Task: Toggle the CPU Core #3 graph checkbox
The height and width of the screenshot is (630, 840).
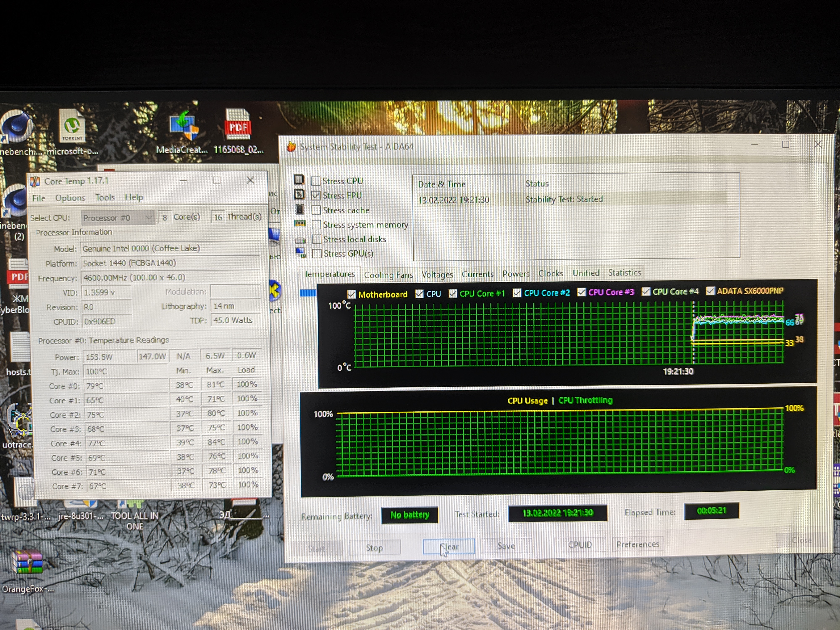Action: [x=581, y=292]
